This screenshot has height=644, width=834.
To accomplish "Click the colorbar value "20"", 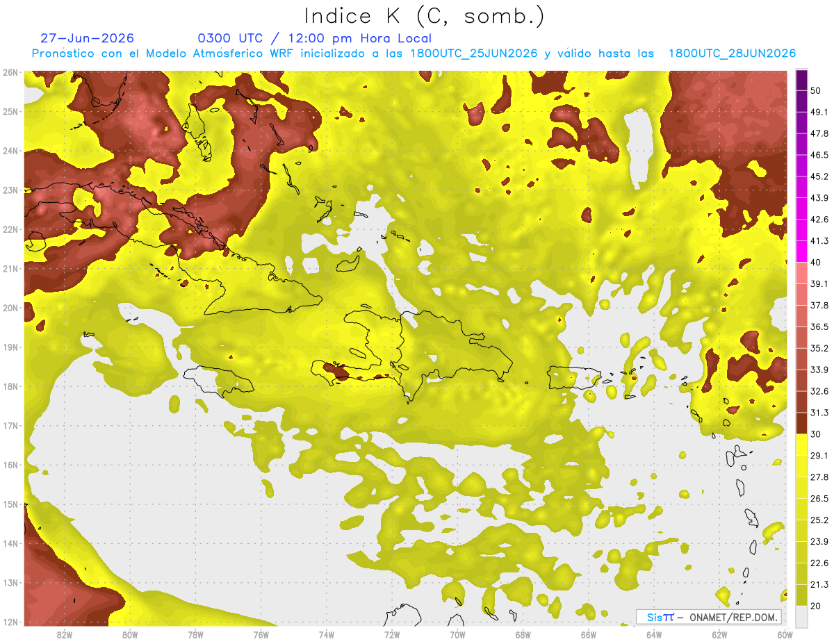I will pyautogui.click(x=816, y=606).
